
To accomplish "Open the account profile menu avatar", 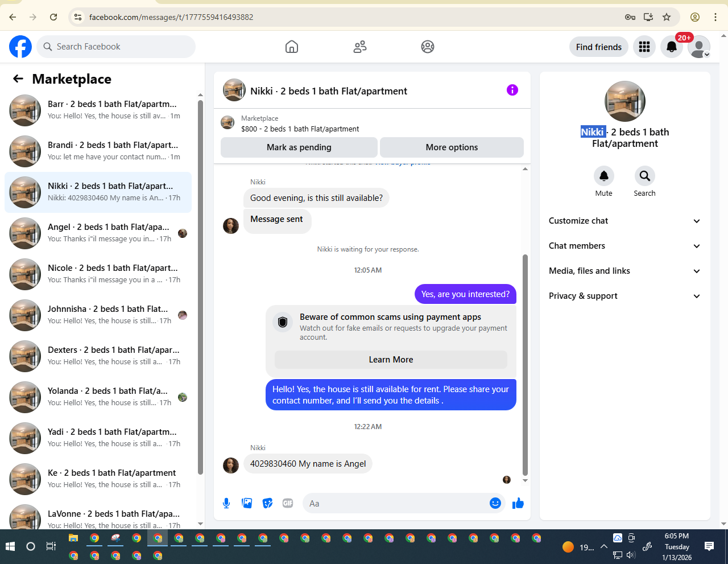I will [x=699, y=47].
